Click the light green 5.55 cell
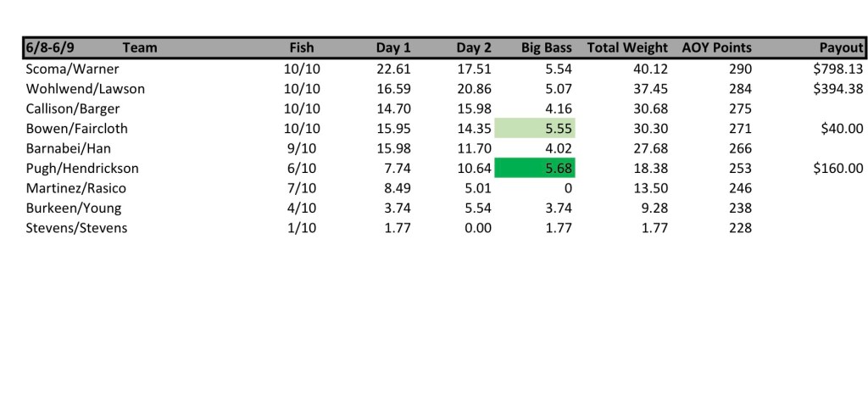Image resolution: width=868 pixels, height=400 pixels. tap(535, 129)
